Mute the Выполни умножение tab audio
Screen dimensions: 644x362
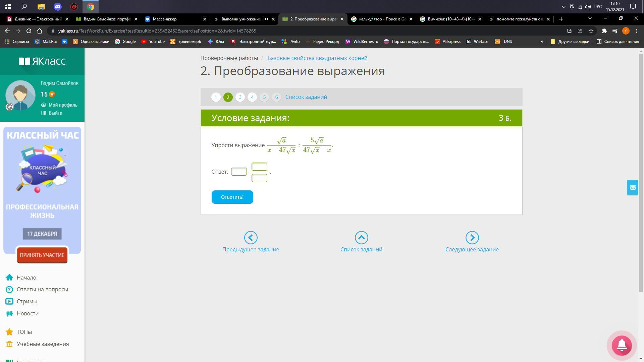coord(266,19)
